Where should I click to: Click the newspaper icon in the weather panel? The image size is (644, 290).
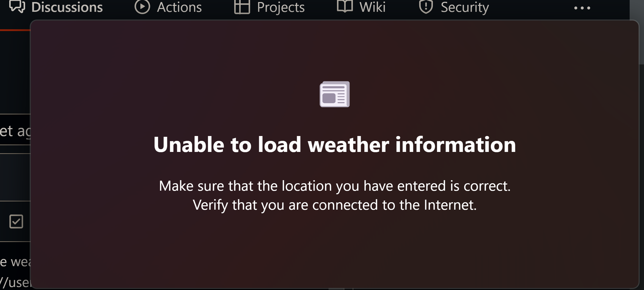click(x=334, y=94)
